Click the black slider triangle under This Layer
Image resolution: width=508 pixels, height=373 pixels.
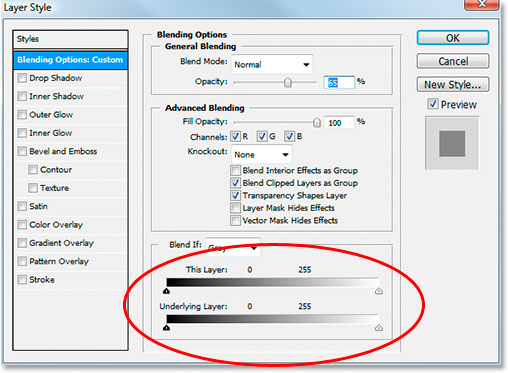pyautogui.click(x=166, y=291)
